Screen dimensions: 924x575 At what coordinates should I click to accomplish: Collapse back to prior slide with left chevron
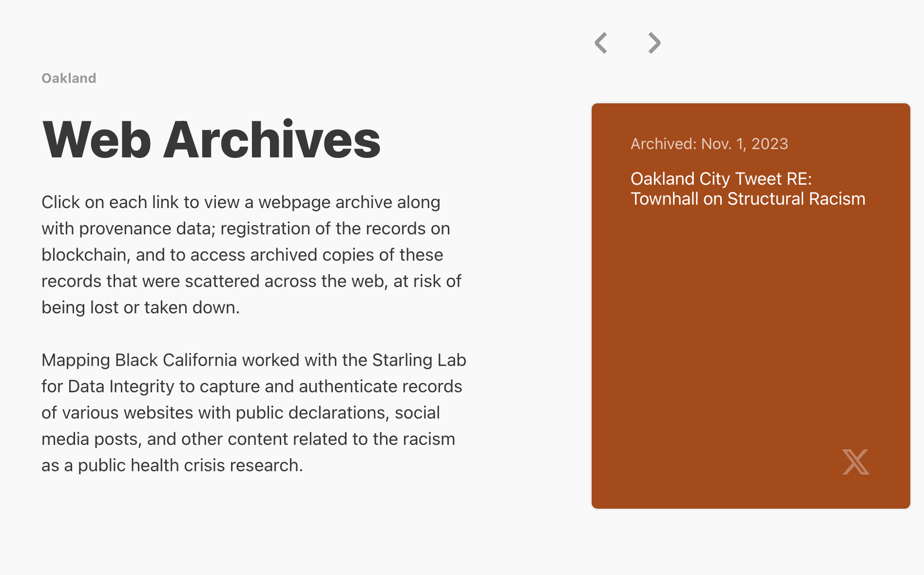[600, 43]
